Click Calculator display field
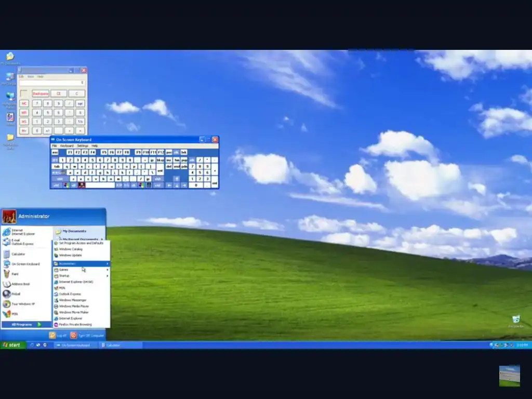 pos(51,83)
